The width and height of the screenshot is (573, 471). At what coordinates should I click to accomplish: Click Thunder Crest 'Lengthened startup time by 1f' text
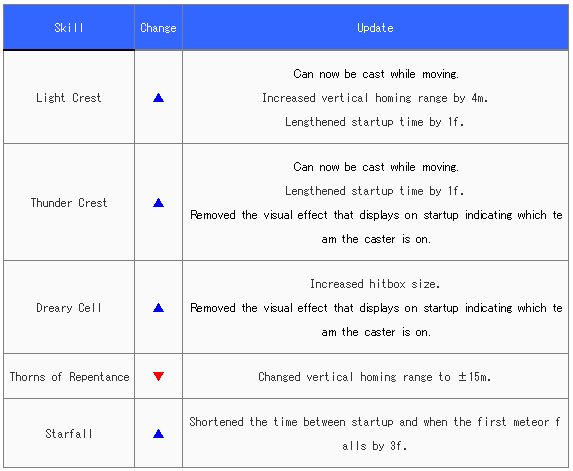point(375,191)
